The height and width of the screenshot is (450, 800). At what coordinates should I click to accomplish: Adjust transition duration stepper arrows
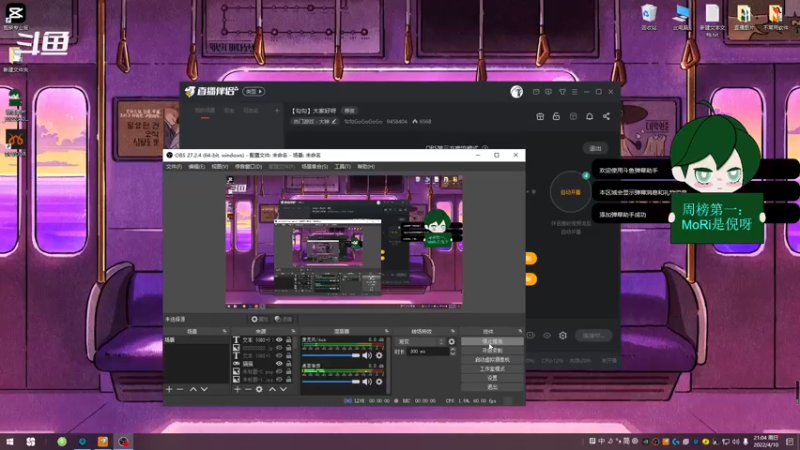point(453,352)
